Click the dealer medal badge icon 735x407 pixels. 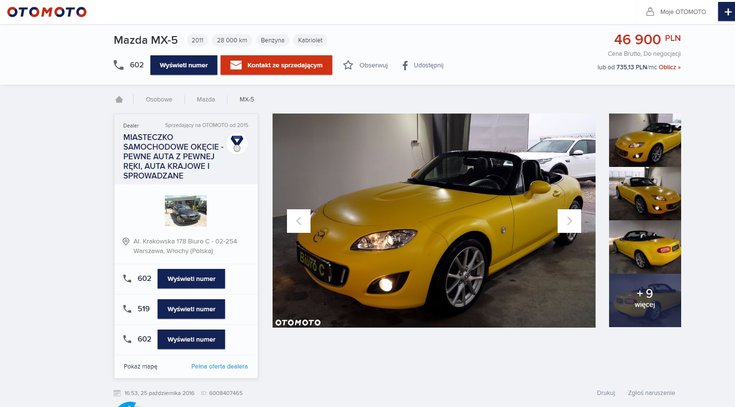coord(237,143)
